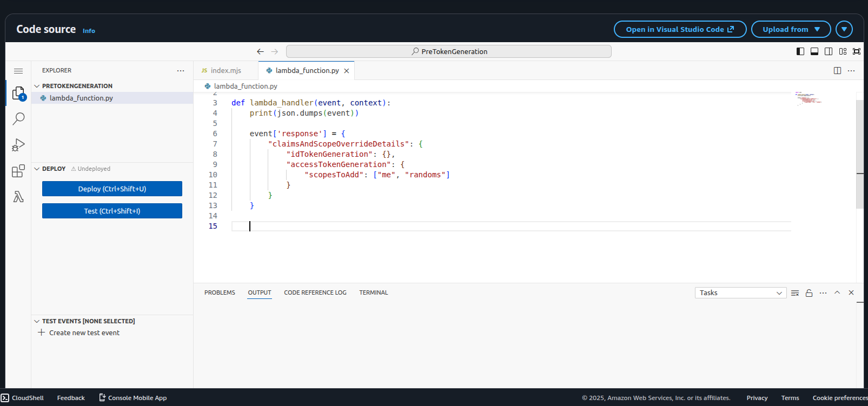Open Run and Debug view

point(18,145)
